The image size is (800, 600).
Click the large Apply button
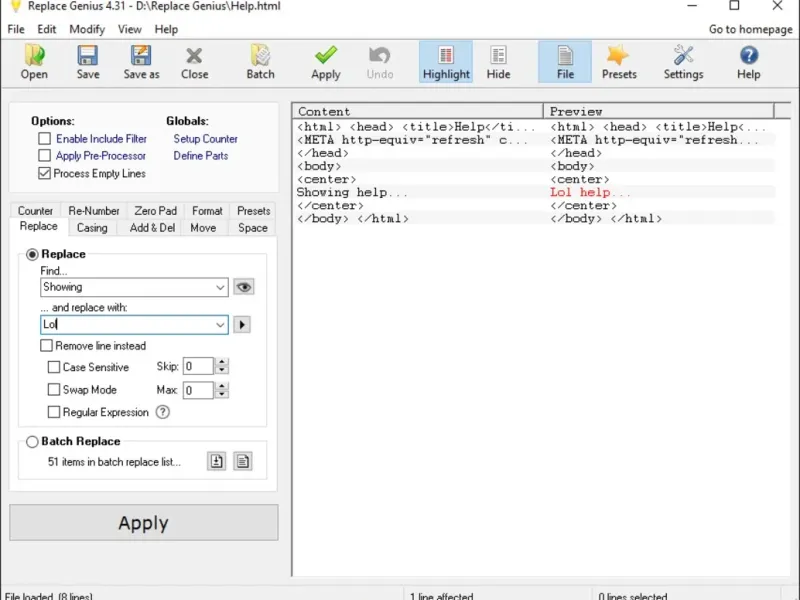(144, 523)
